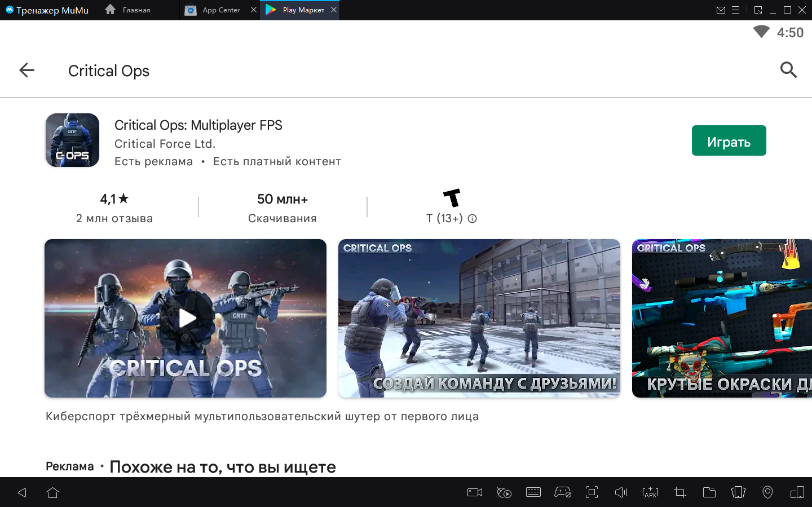Open the MuMu hamburger menu

735,10
